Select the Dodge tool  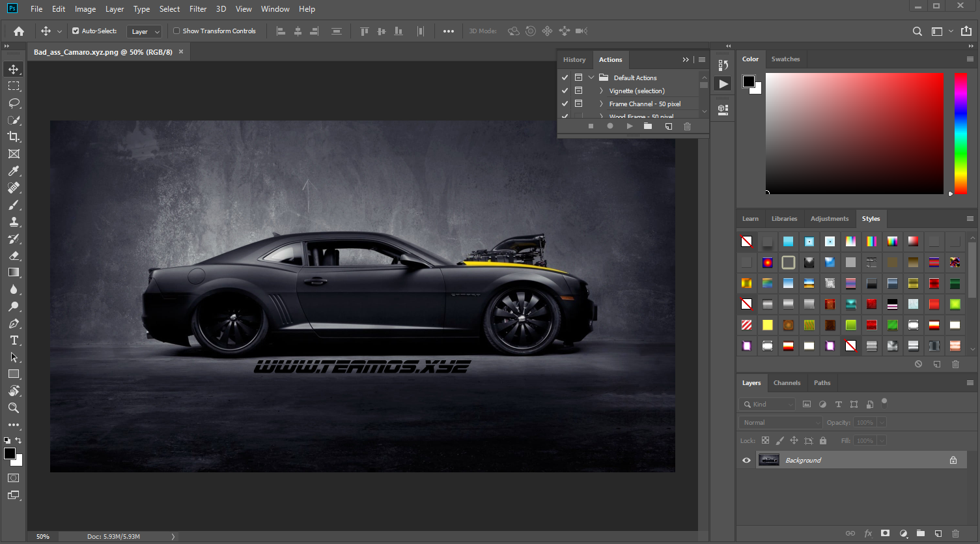pyautogui.click(x=14, y=306)
